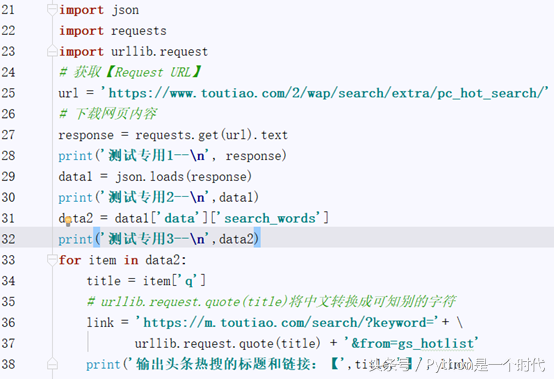Click line number 36 in the gutter
The image size is (554, 379).
pos(8,322)
